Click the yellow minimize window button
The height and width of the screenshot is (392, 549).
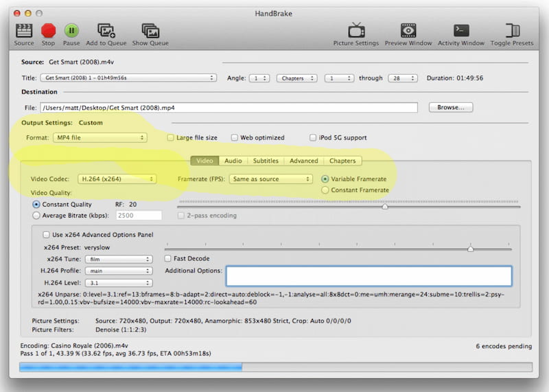(28, 13)
